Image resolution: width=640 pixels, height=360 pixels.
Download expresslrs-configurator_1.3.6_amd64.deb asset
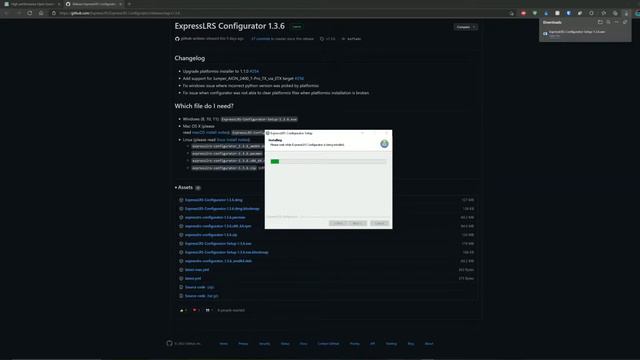pyautogui.click(x=218, y=261)
